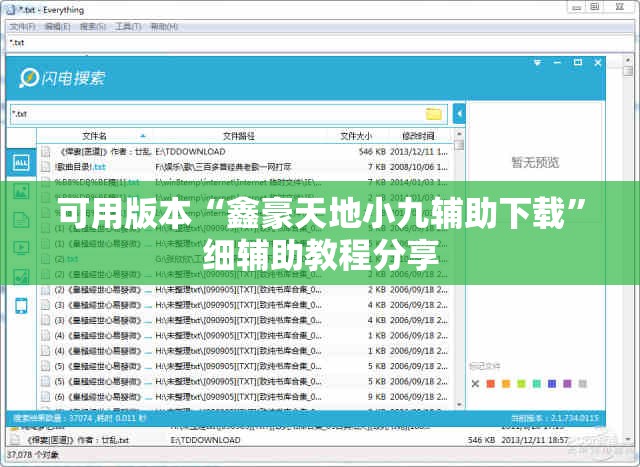Tag file with the purple swatch
Viewport: 640px width, 467px height.
(x=567, y=384)
